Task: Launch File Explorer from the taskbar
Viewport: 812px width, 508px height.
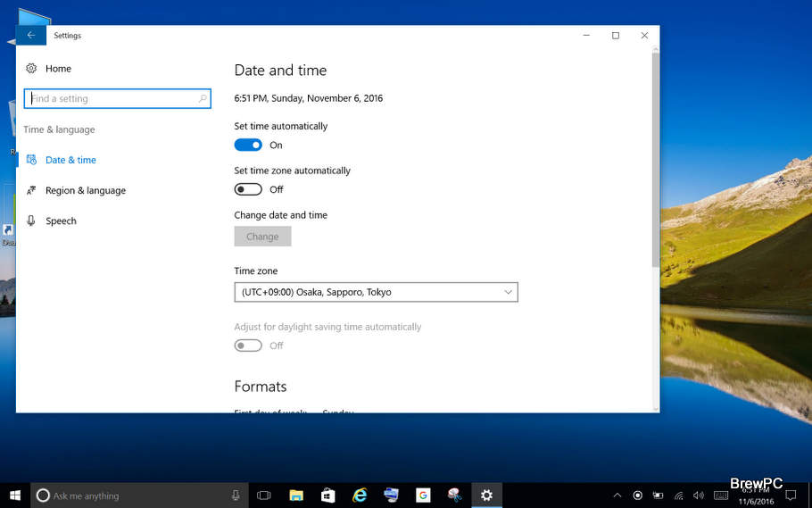Action: (x=296, y=496)
